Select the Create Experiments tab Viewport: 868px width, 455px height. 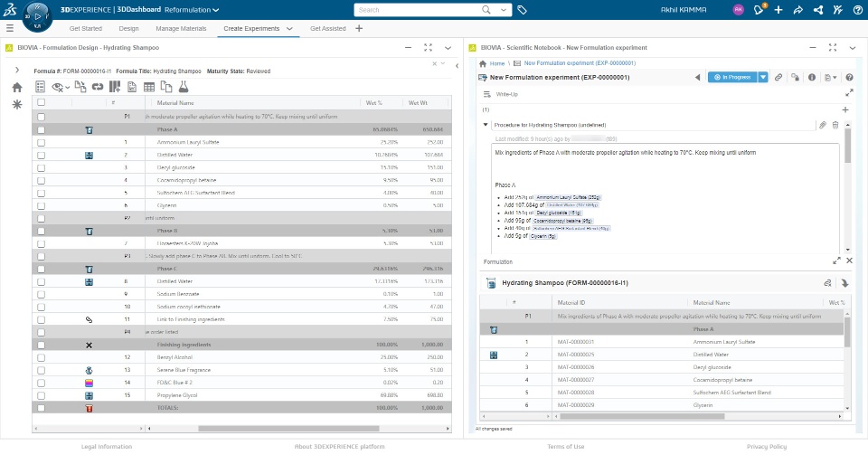[x=251, y=28]
